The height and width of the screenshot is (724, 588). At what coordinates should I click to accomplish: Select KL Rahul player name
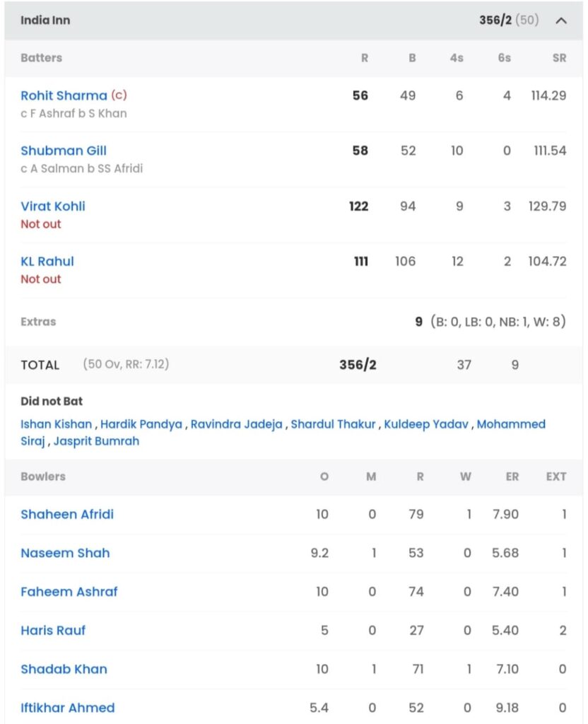tap(47, 262)
